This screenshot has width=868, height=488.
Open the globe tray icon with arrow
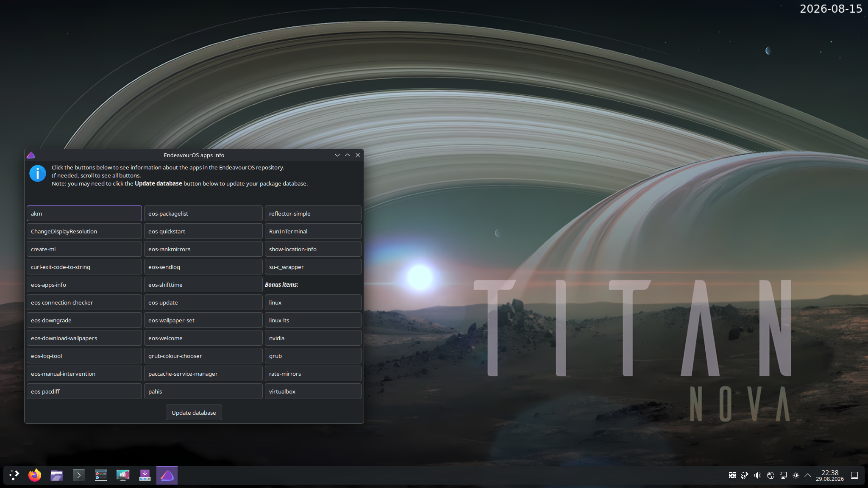click(745, 475)
